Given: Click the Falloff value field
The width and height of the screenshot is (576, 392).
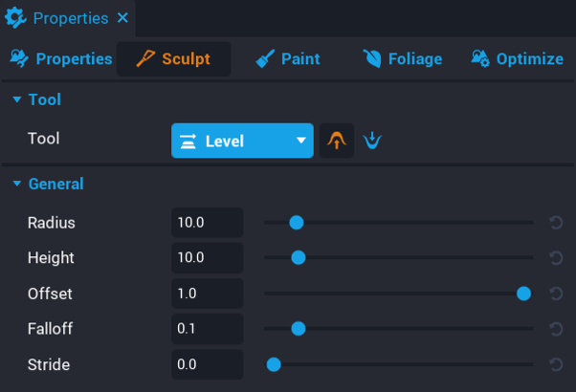Looking at the screenshot, I should click(207, 329).
